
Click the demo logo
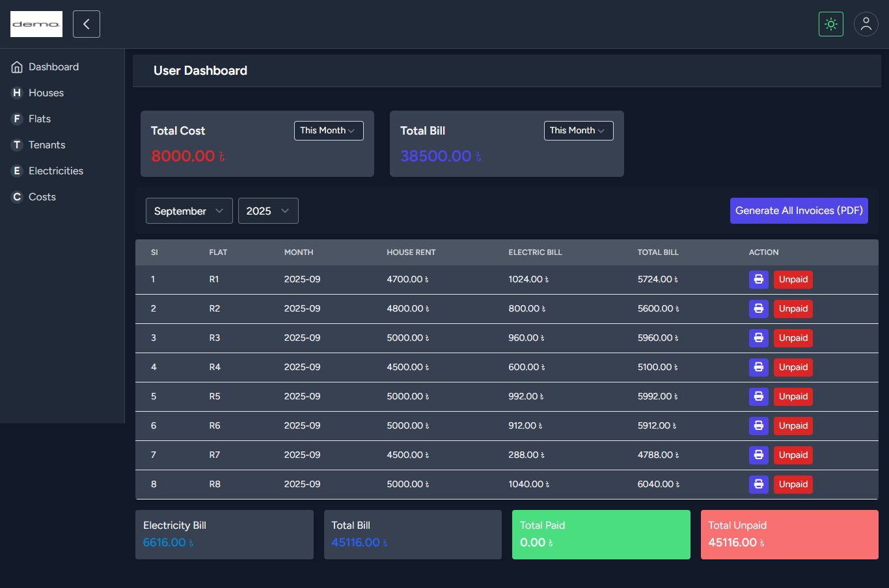(36, 24)
